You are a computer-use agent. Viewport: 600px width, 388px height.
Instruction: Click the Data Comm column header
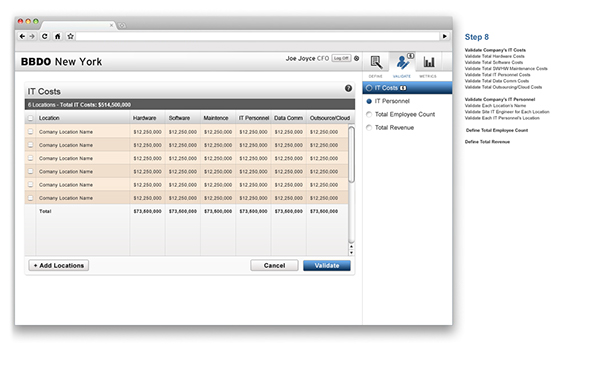(289, 118)
